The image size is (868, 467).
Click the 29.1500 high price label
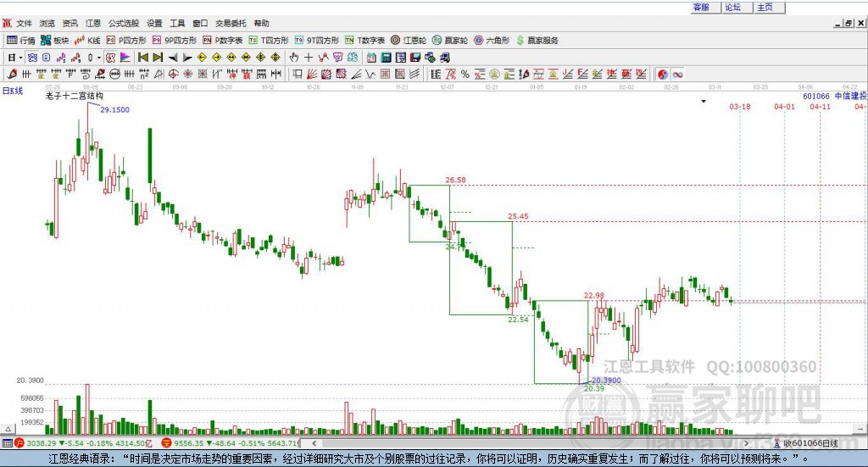[114, 109]
